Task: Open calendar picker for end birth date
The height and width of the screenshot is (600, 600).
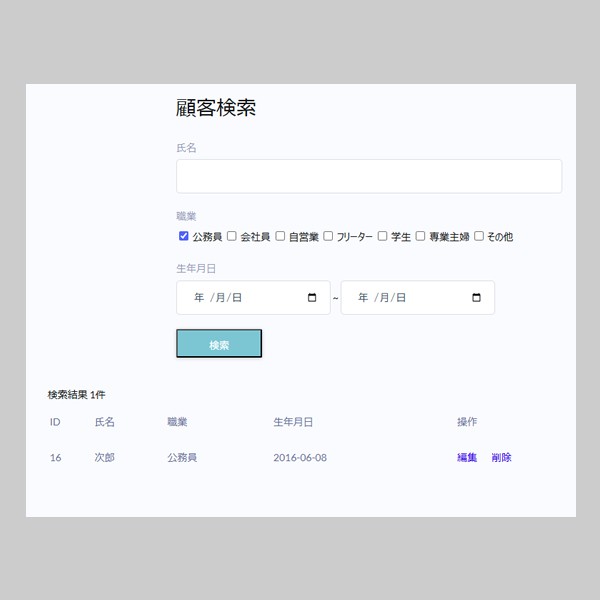Action: [476, 298]
